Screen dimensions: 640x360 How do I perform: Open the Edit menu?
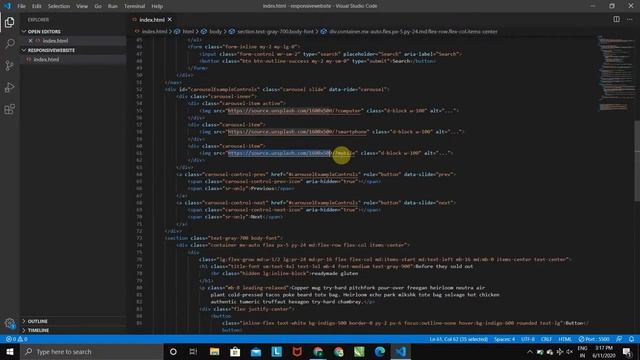pyautogui.click(x=37, y=6)
